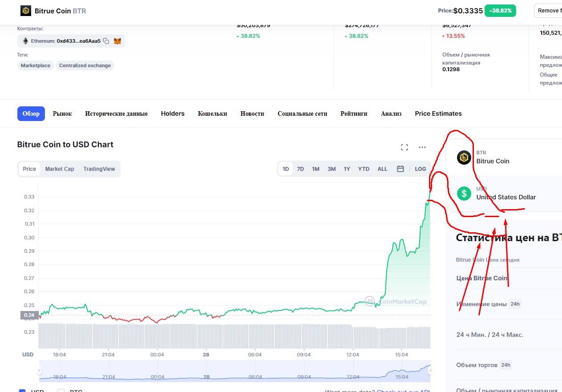This screenshot has height=392, width=562.
Task: Switch chart to TradingView
Action: click(99, 169)
